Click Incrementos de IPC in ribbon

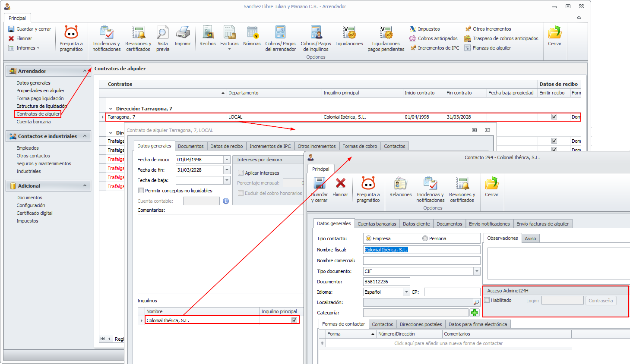pos(434,48)
